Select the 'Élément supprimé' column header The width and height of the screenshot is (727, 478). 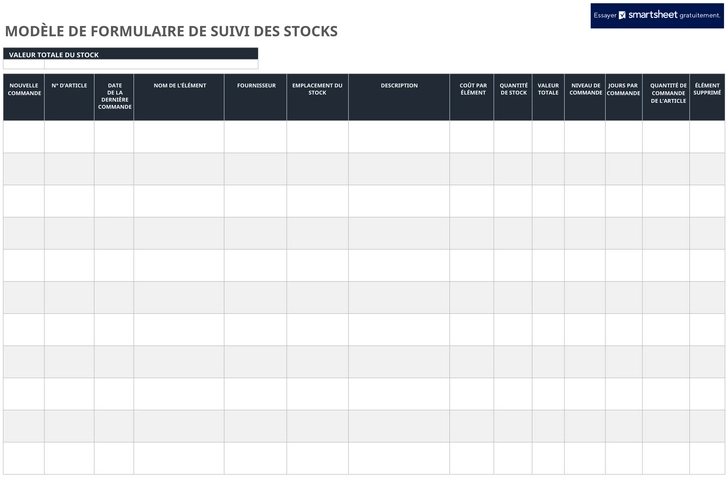tap(707, 97)
